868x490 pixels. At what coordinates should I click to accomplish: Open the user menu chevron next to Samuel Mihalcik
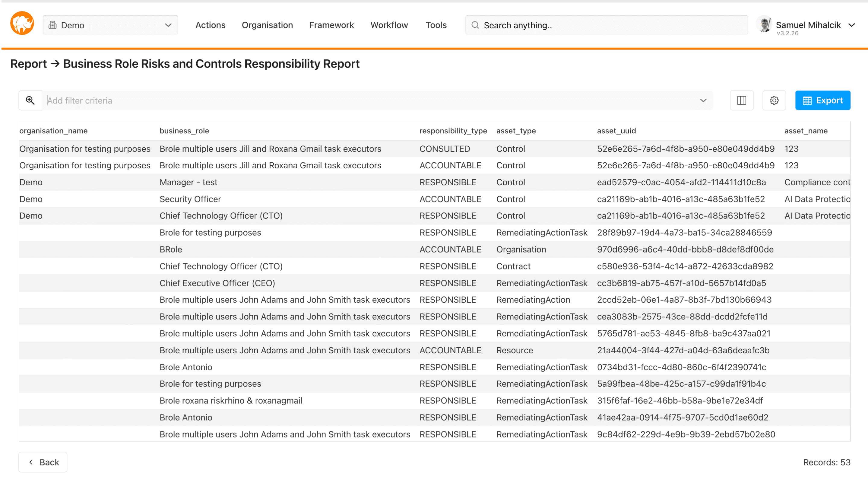click(851, 25)
